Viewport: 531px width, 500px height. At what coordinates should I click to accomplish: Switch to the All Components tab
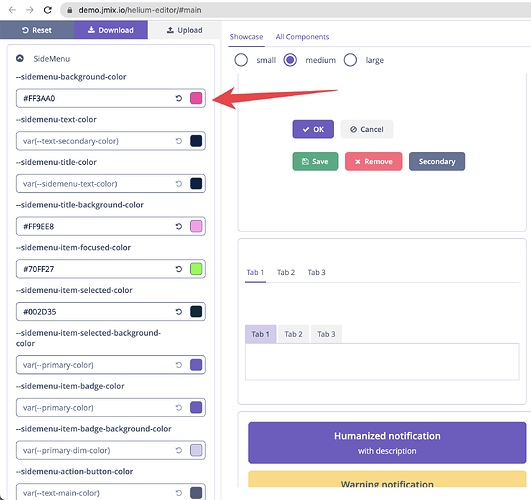click(x=302, y=37)
